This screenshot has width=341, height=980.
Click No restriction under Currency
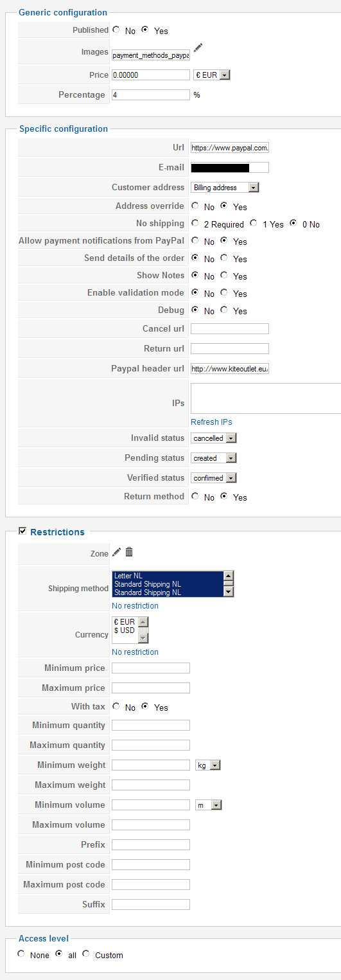[x=135, y=652]
